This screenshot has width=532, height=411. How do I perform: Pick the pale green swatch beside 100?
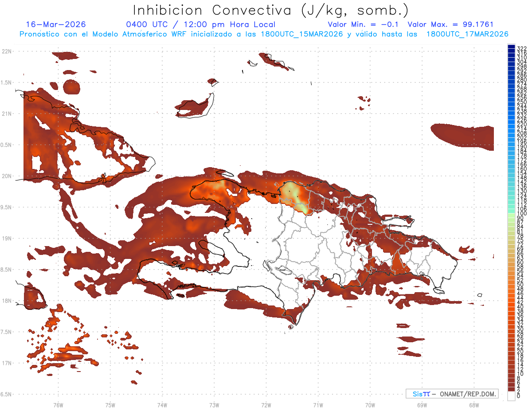click(511, 215)
